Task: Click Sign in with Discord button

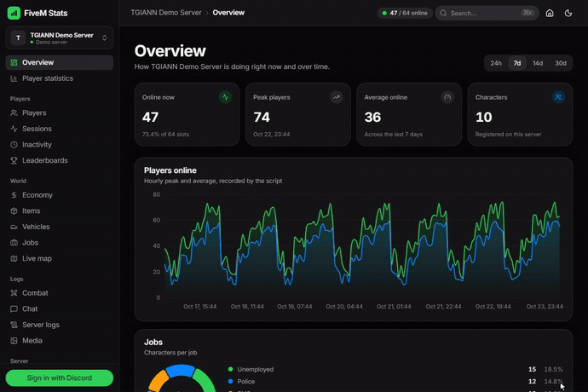Action: click(x=60, y=378)
